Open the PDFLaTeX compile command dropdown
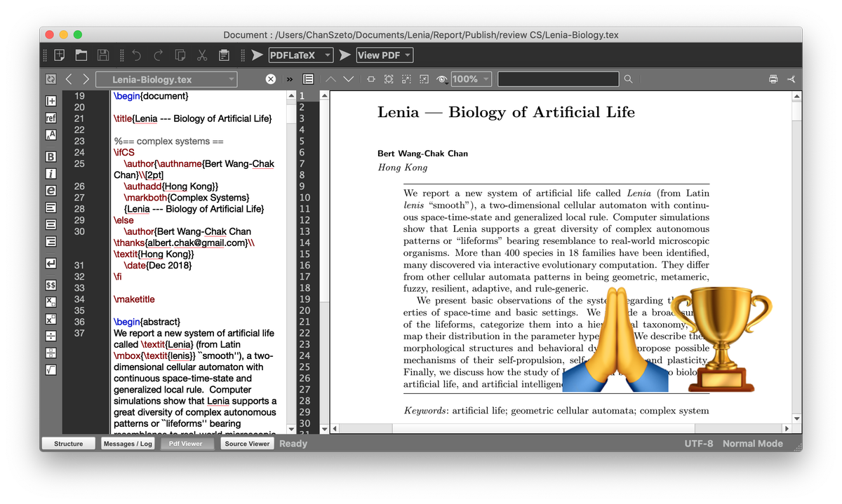 pos(300,55)
